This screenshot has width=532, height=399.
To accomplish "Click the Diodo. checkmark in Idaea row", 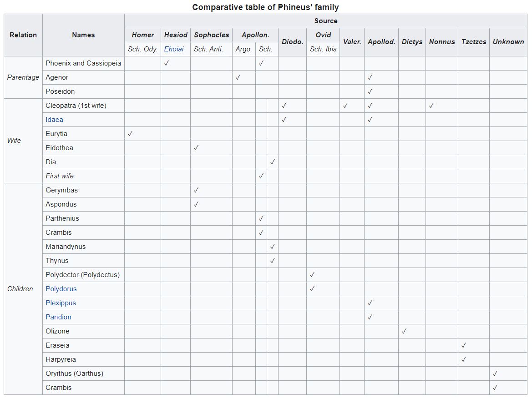I will (284, 120).
